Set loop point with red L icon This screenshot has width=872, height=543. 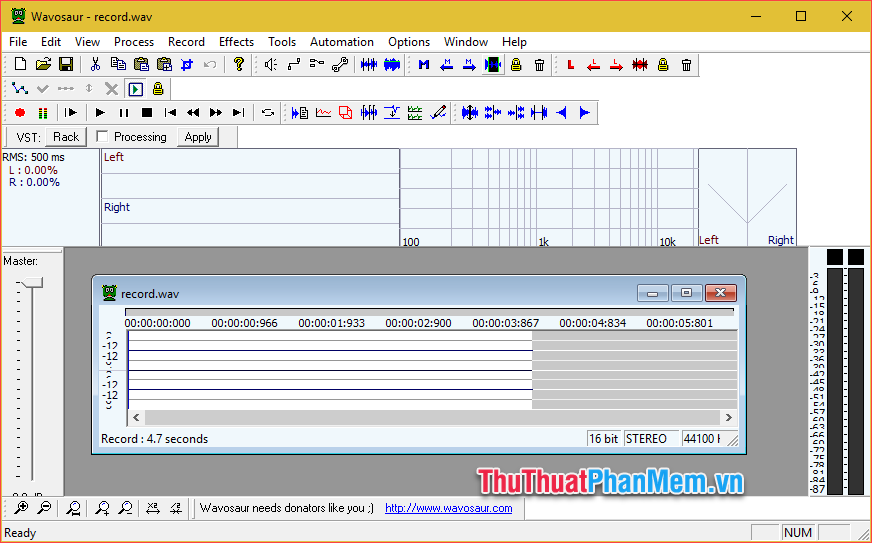point(571,65)
